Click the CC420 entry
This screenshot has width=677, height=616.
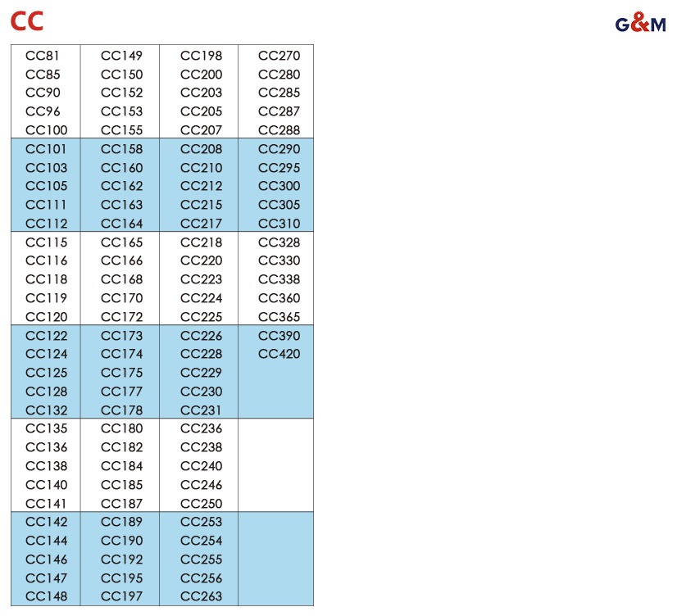point(279,354)
